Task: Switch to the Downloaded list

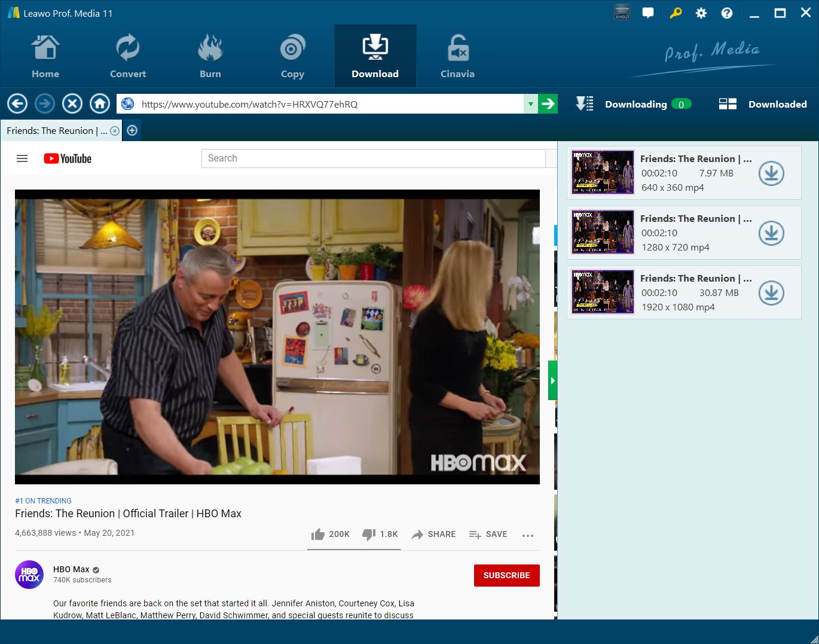Action: click(x=763, y=104)
